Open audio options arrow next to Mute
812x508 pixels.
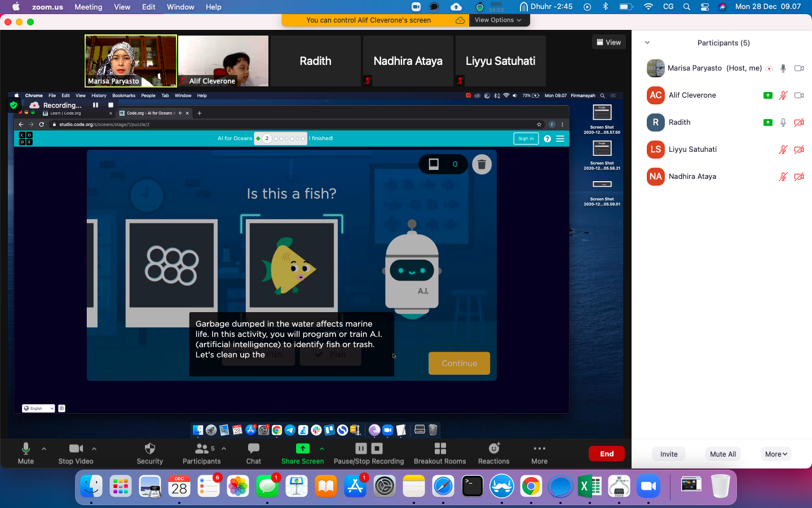[x=44, y=449]
